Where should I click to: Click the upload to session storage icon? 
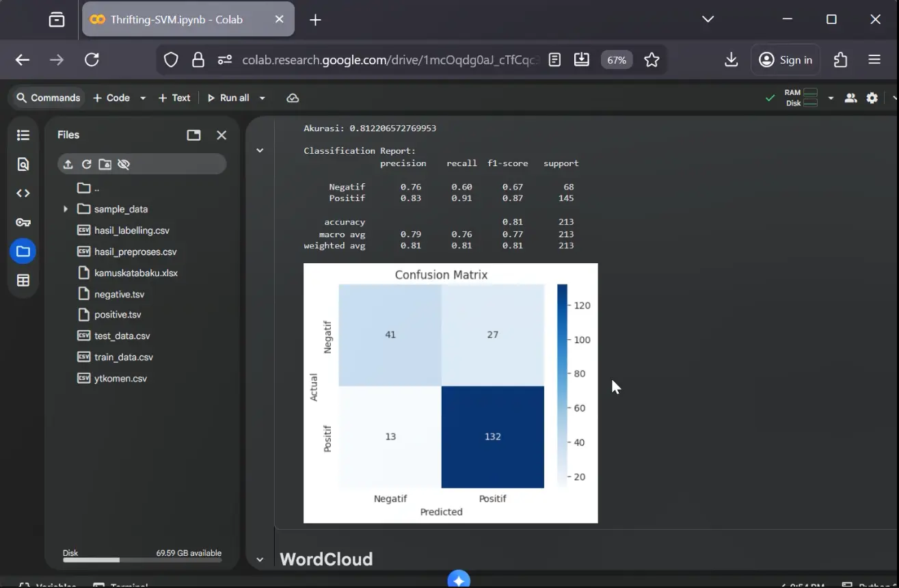pyautogui.click(x=67, y=164)
